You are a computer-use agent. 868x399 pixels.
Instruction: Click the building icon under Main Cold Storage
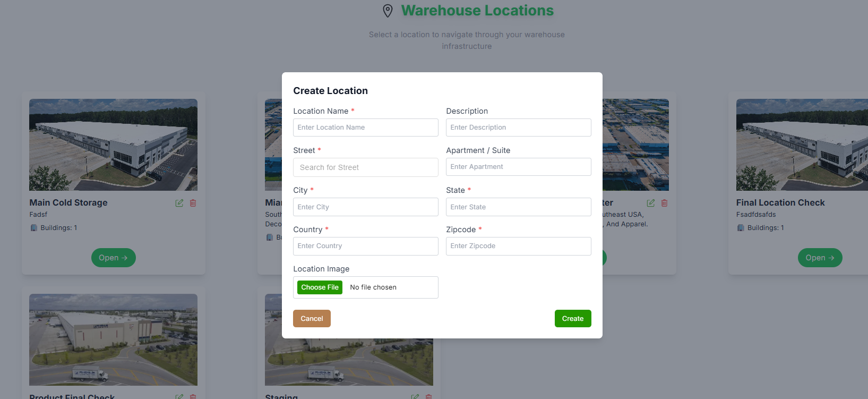[x=34, y=228]
